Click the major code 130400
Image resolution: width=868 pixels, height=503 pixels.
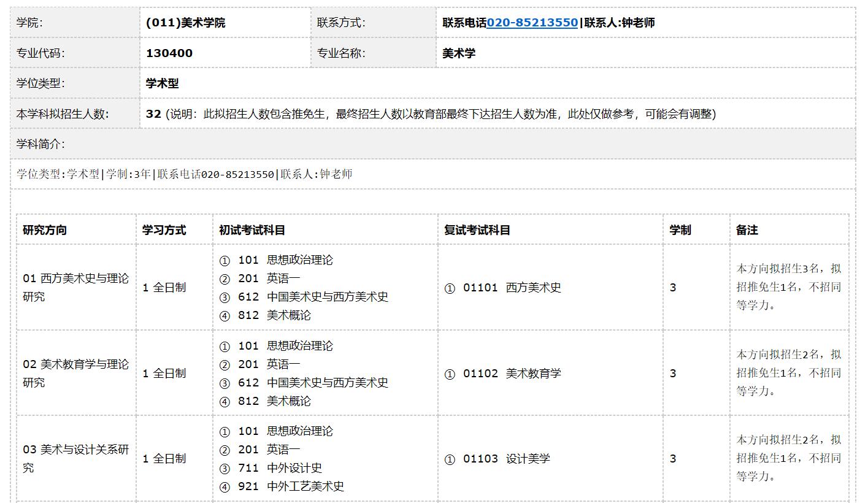169,53
